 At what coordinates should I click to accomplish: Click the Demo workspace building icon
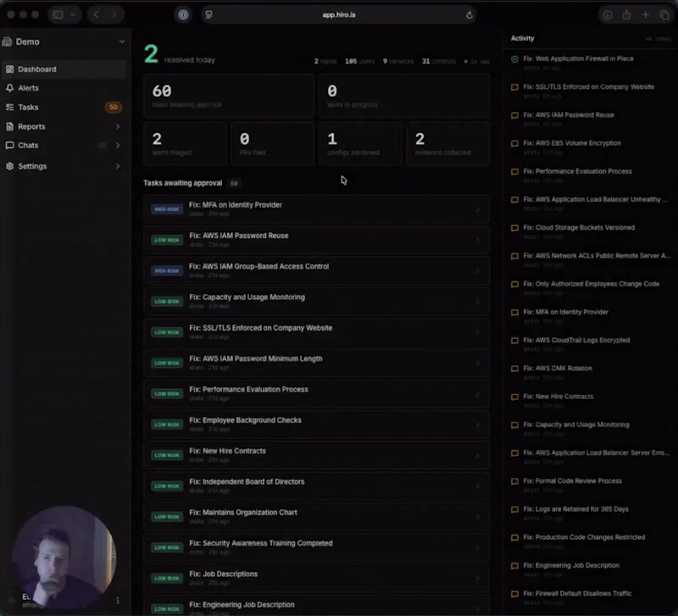[x=7, y=42]
